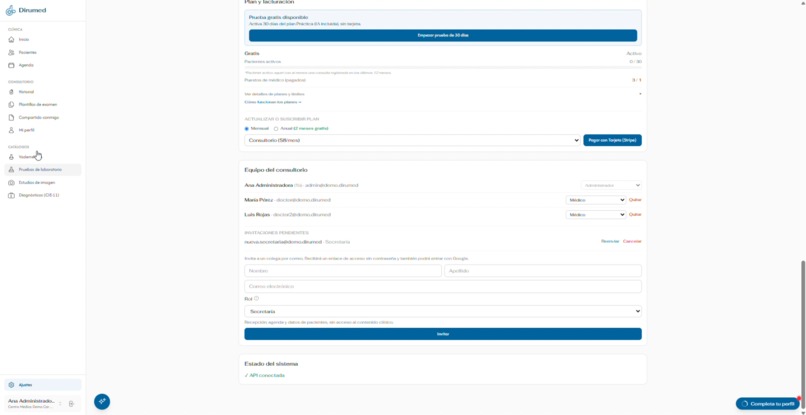Open the Consultorio plan dropdown
The image size is (806, 415).
412,140
